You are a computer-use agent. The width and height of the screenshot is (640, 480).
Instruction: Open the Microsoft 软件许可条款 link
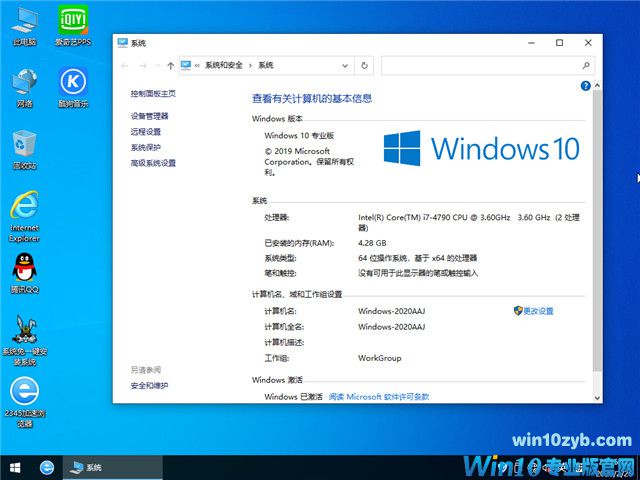(x=379, y=396)
